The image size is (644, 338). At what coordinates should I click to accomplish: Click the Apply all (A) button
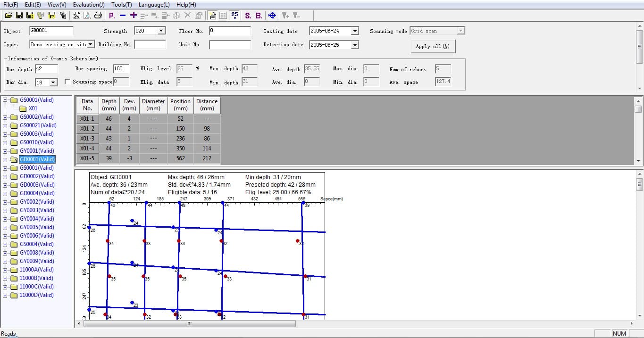click(433, 46)
